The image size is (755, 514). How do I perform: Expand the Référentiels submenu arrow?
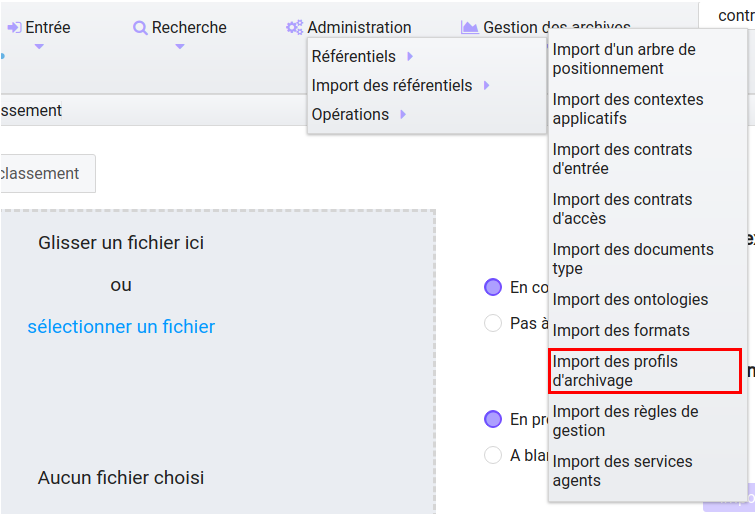click(410, 56)
